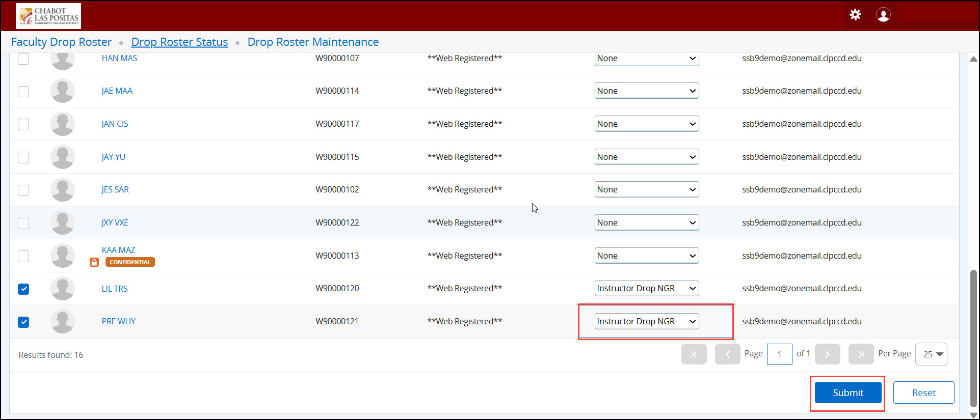
Task: Click the lock icon beside CONFIDENTIAL
Action: pos(94,262)
